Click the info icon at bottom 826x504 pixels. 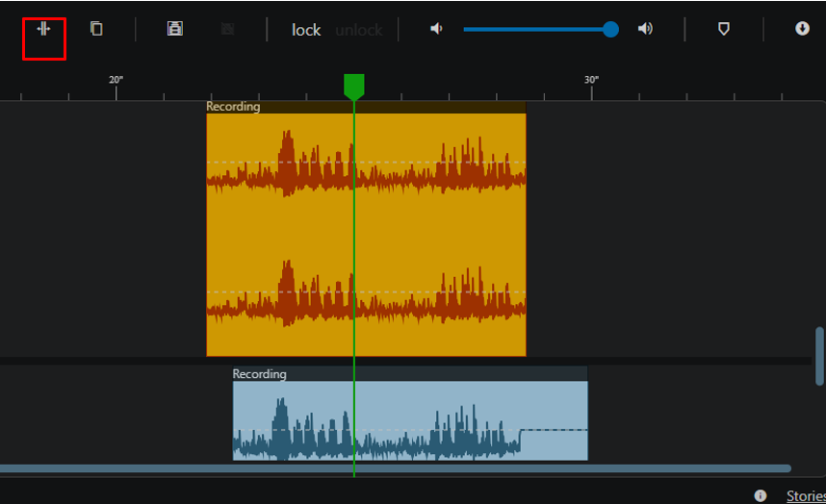pos(761,495)
